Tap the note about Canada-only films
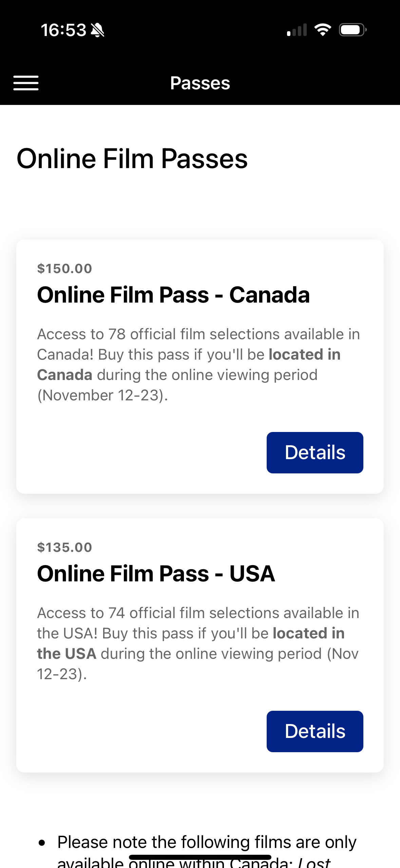 click(x=207, y=843)
